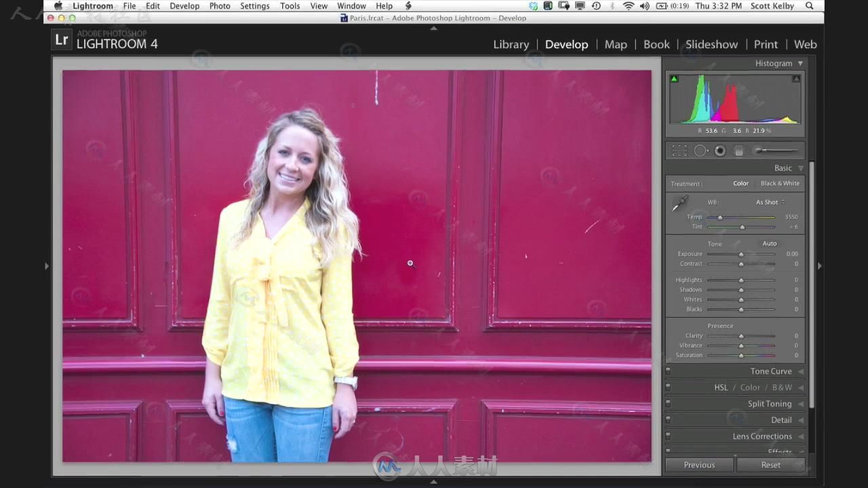
Task: Toggle Split Toning panel switch
Action: [668, 404]
